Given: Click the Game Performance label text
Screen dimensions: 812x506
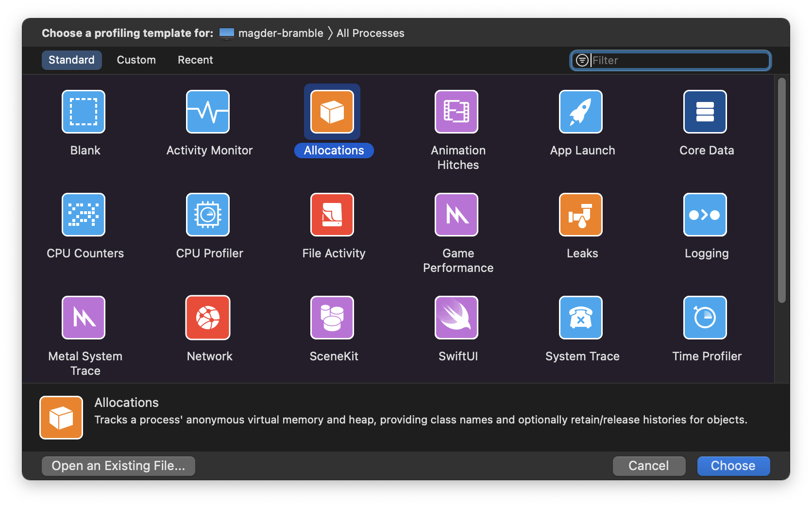Looking at the screenshot, I should coord(458,261).
